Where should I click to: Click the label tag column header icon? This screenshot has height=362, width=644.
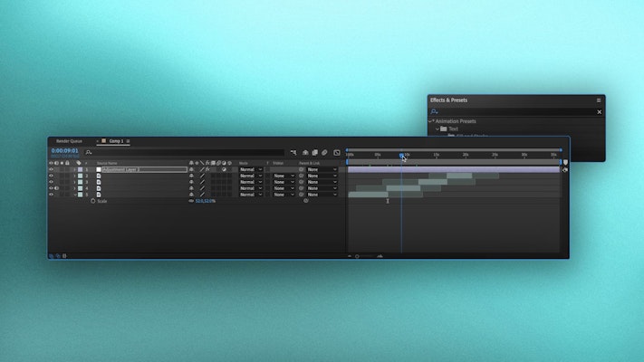(79, 163)
